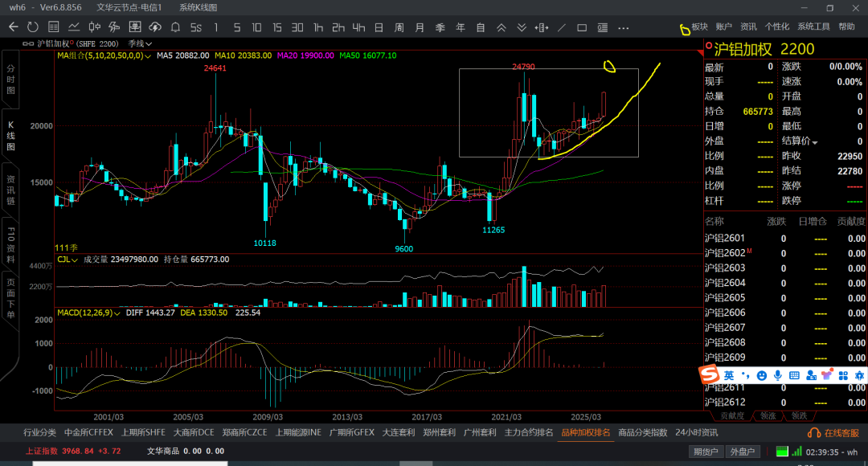Click the Sogou input method S logo

point(709,374)
